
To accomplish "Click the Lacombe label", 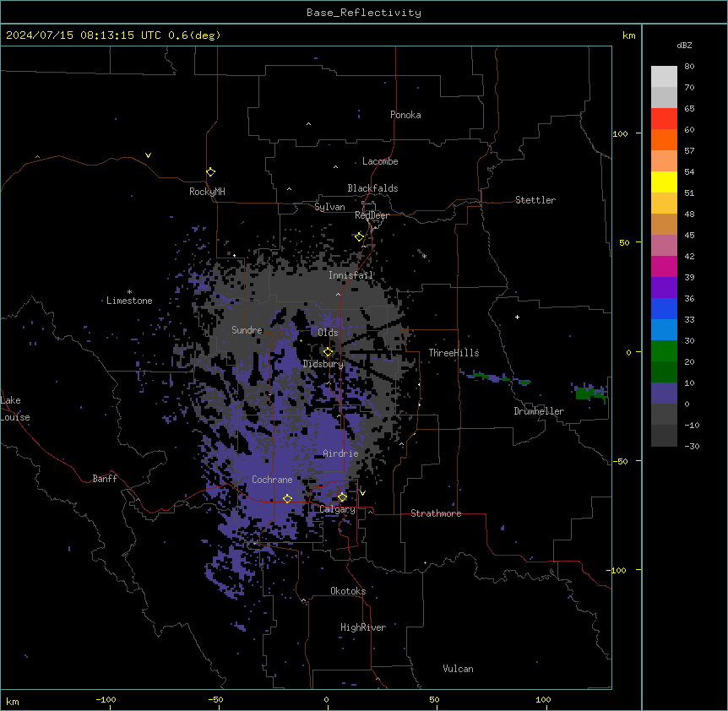I will point(380,161).
